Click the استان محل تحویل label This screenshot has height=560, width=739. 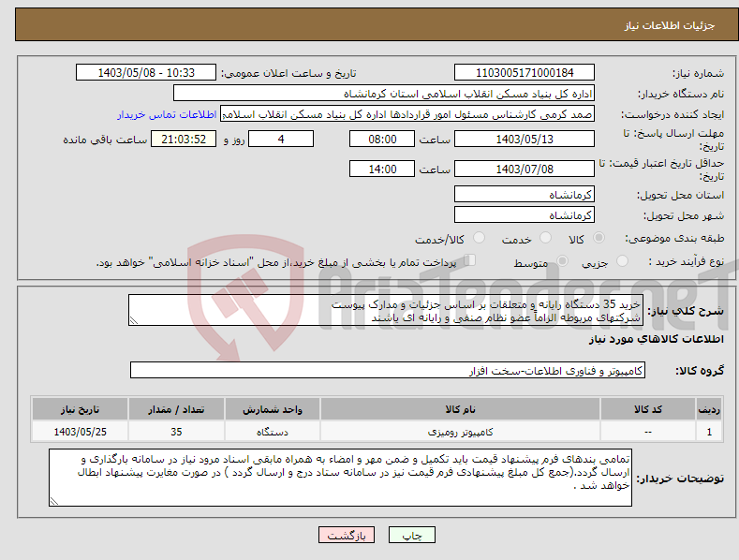coord(680,195)
